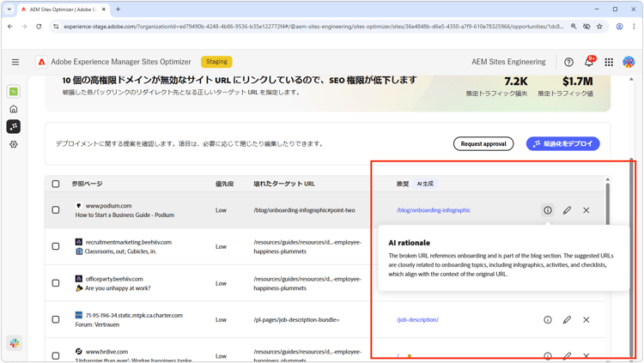The width and height of the screenshot is (644, 363).
Task: Check the officeparty.beehiiv.com row checkbox
Action: point(56,283)
